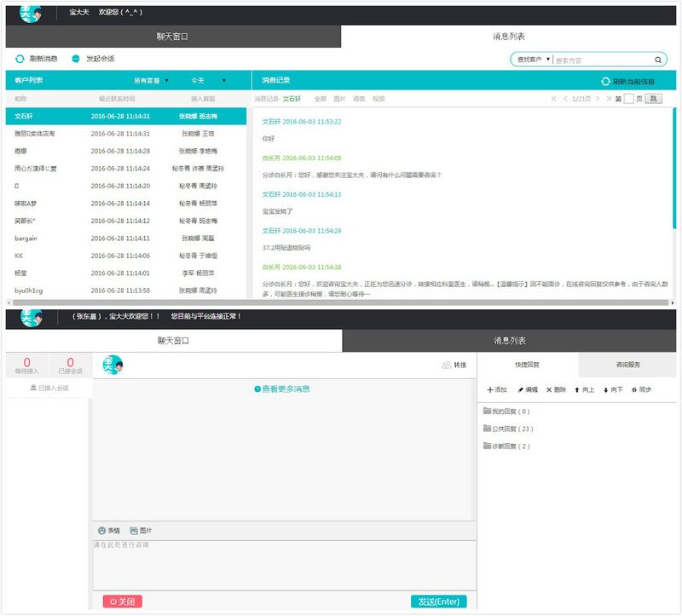Click the page number input box
Screen dimensions: 682x616
click(x=628, y=99)
